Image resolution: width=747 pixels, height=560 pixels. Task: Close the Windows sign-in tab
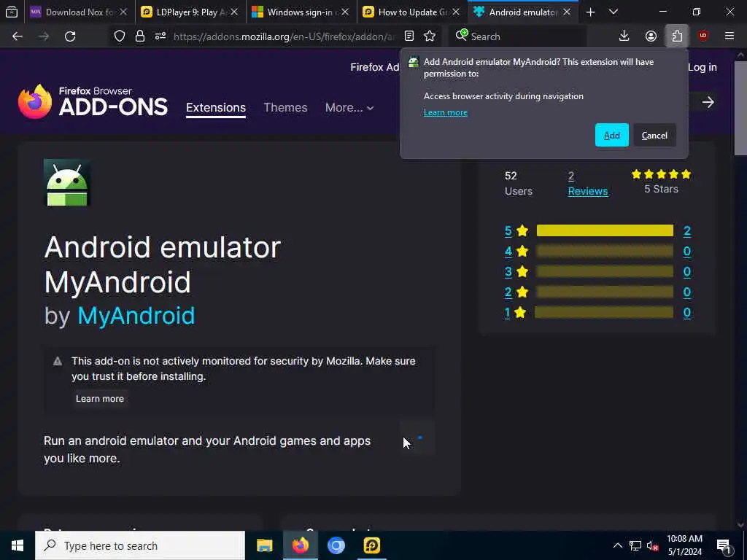click(x=345, y=12)
